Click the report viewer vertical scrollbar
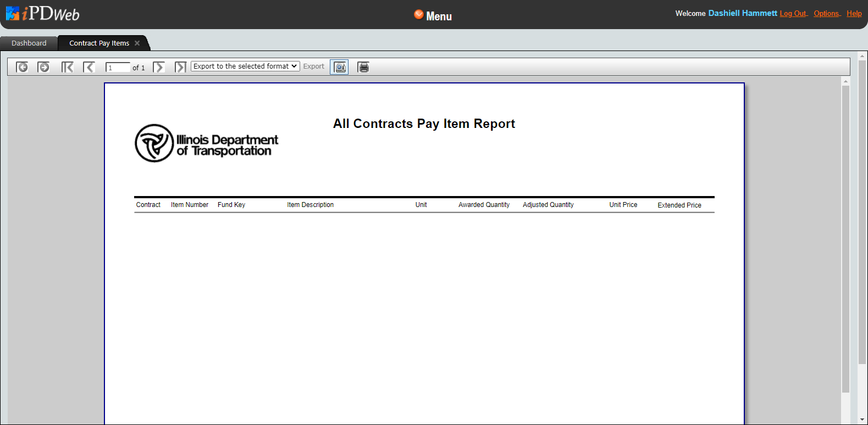Screen dimensions: 868x425 [845, 239]
